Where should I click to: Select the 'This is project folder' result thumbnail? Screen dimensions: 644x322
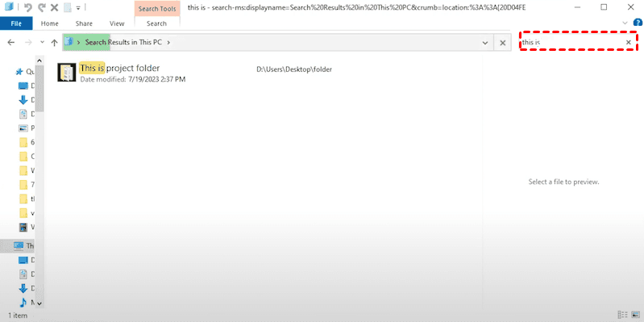pyautogui.click(x=67, y=73)
